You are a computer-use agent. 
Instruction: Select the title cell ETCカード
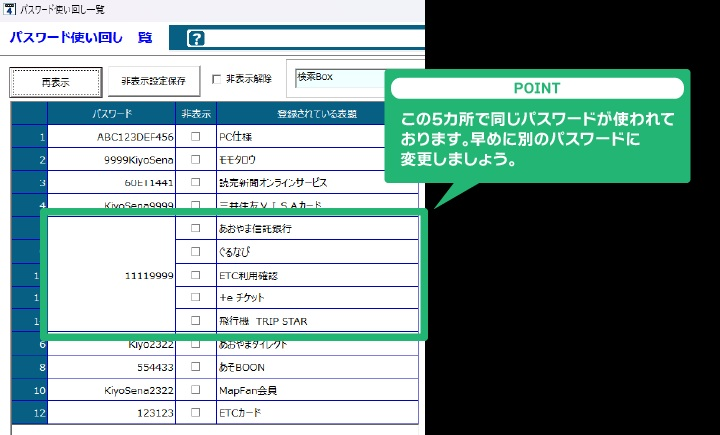(x=317, y=413)
